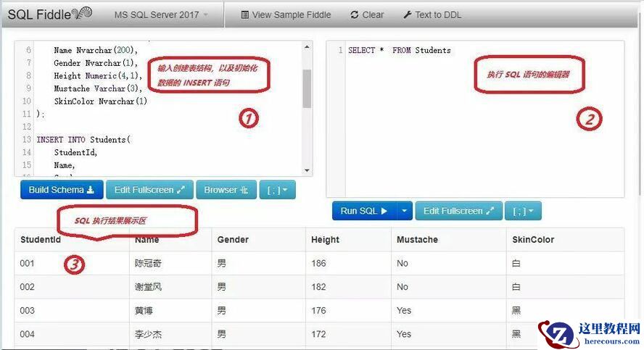Click the Height column header

coord(325,240)
